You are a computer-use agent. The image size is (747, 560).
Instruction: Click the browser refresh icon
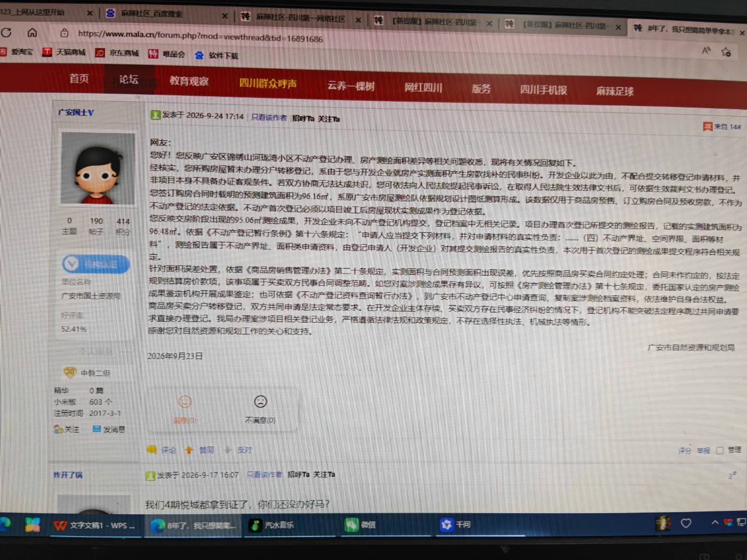tap(6, 33)
